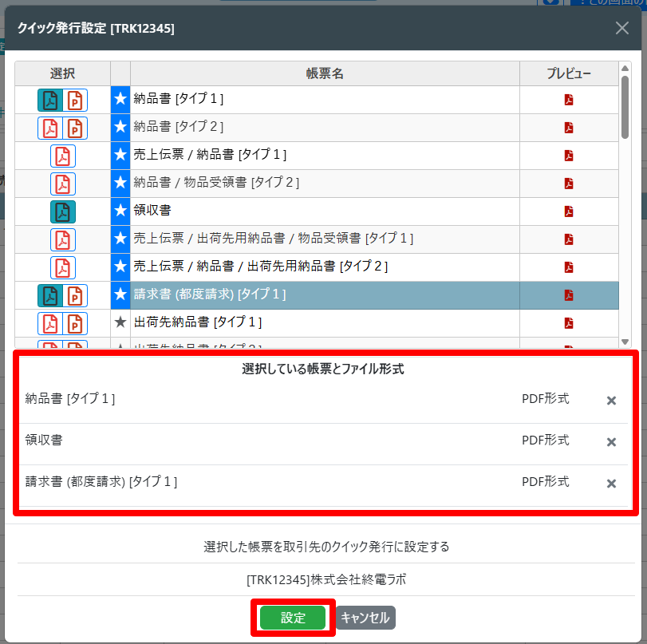Deselect PDF format for 納品書 [タイプ1]
This screenshot has height=644, width=647.
(50, 100)
